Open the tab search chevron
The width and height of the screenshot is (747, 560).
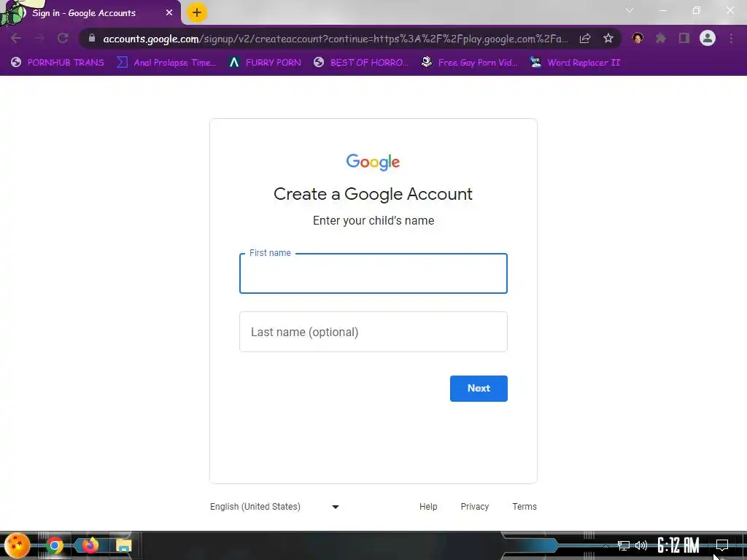click(630, 10)
